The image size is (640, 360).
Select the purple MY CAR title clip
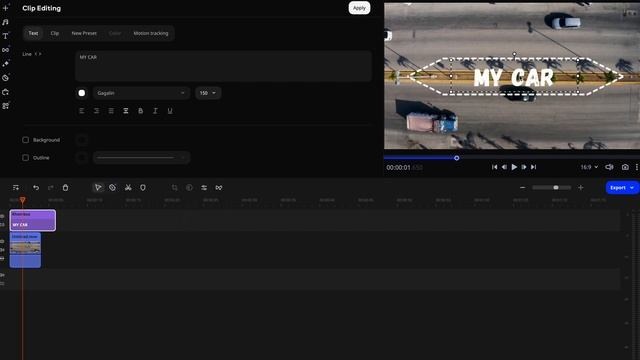pos(33,220)
